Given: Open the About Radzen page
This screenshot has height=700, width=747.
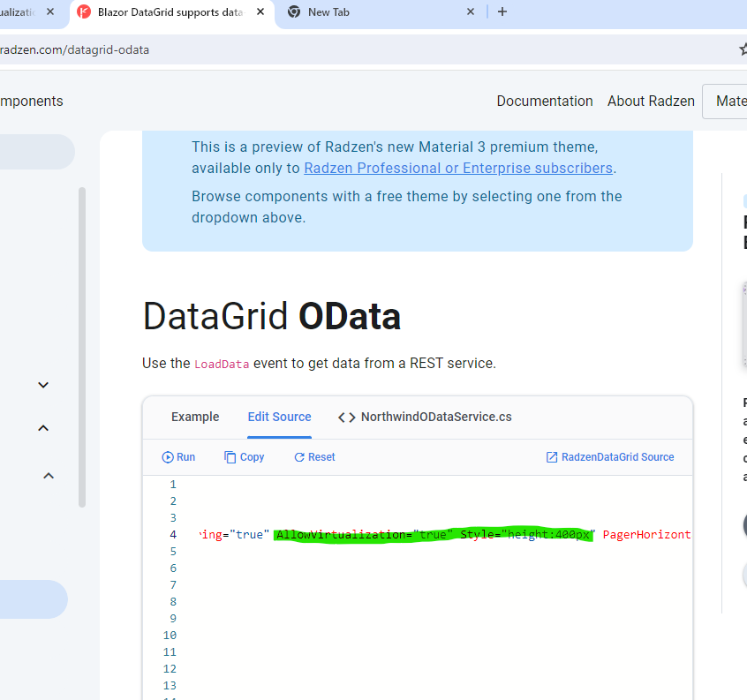Looking at the screenshot, I should (651, 101).
